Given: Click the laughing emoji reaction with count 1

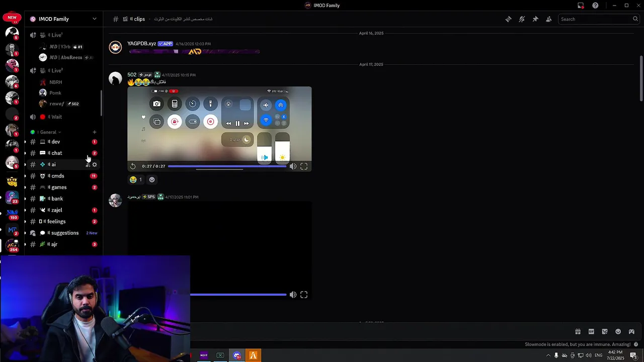Looking at the screenshot, I should pos(136,179).
